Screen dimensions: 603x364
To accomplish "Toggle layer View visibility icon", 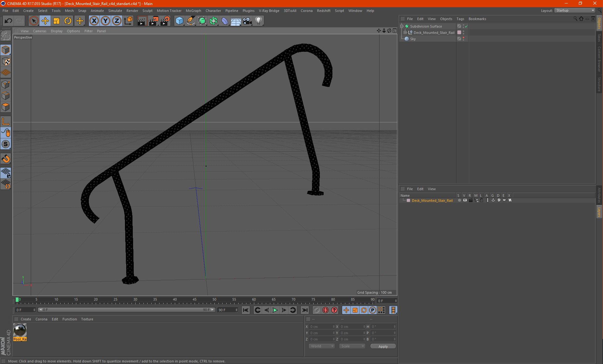I will [x=465, y=200].
